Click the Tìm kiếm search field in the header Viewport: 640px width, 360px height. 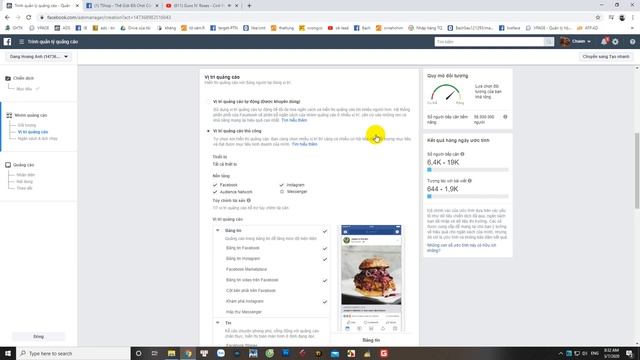(x=489, y=42)
